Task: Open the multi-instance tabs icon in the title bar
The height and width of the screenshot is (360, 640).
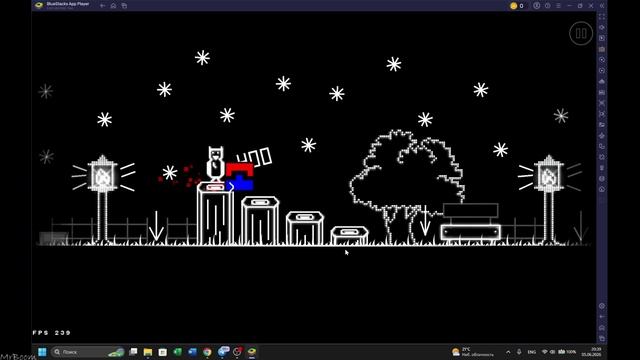Action: coord(124,6)
